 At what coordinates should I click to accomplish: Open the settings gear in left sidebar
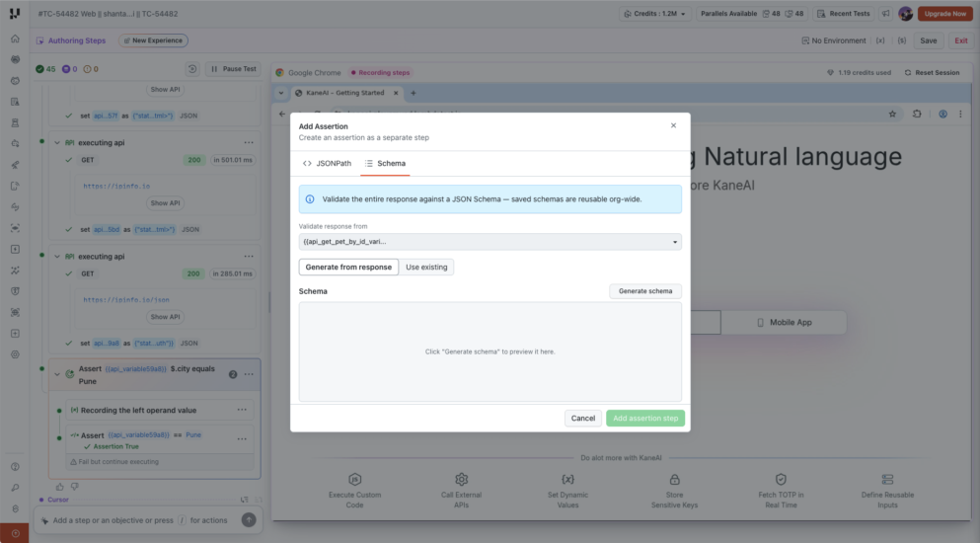[x=15, y=354]
